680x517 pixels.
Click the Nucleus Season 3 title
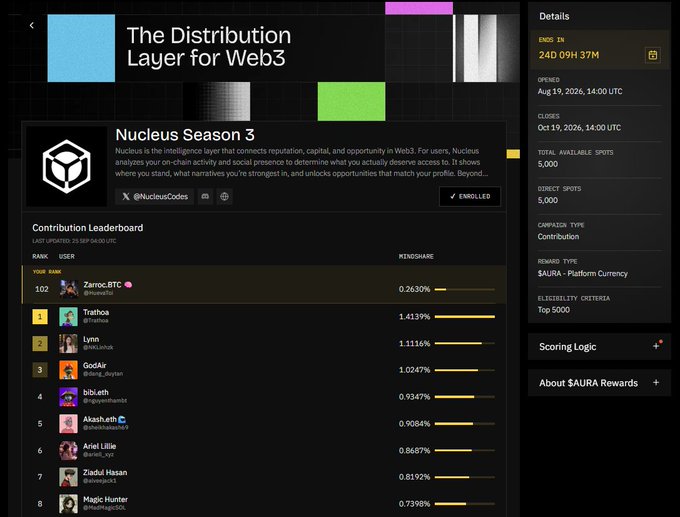pos(185,135)
